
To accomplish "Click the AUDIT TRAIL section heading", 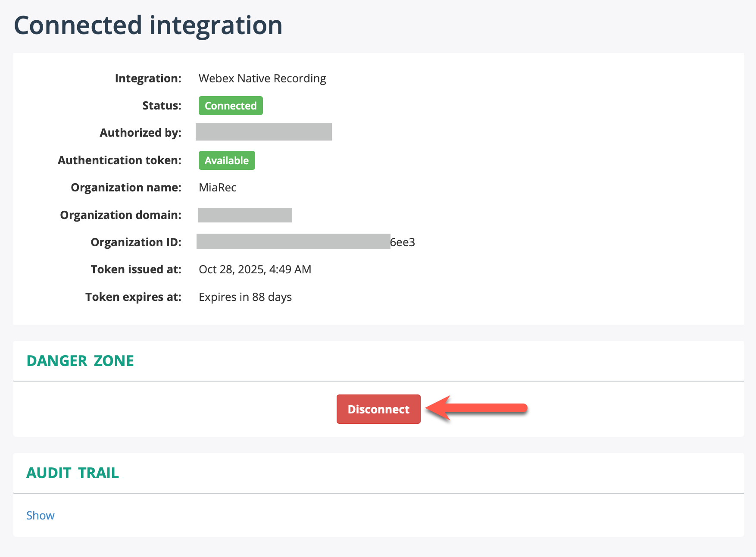I will (x=73, y=473).
